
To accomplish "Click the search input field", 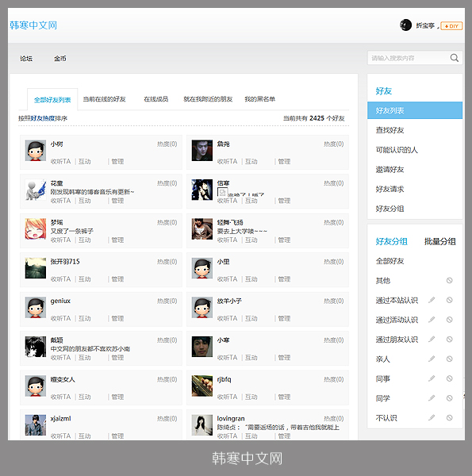I will [409, 58].
